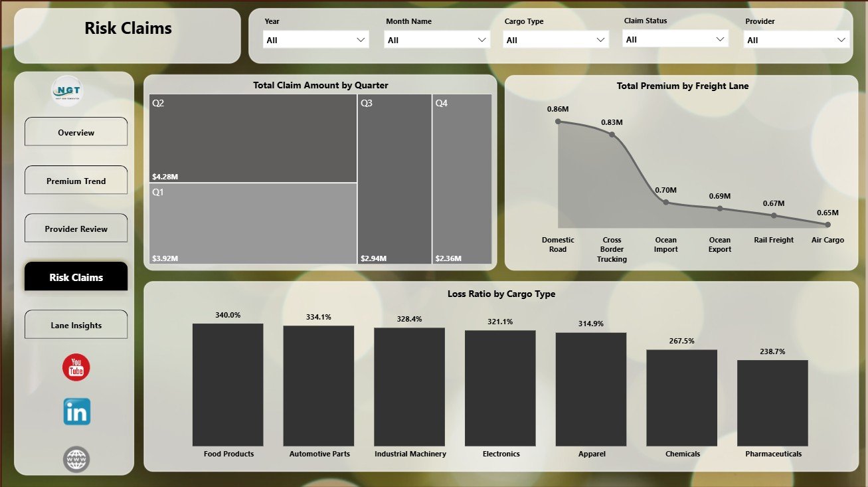Screen dimensions: 868x487
Task: Click the Pharmaceuticals axis label
Action: 773,454
